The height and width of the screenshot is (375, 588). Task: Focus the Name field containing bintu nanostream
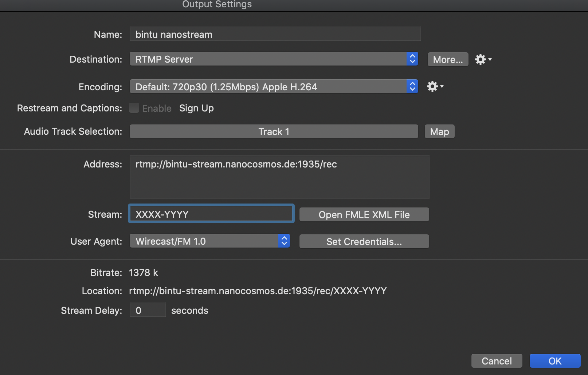275,34
